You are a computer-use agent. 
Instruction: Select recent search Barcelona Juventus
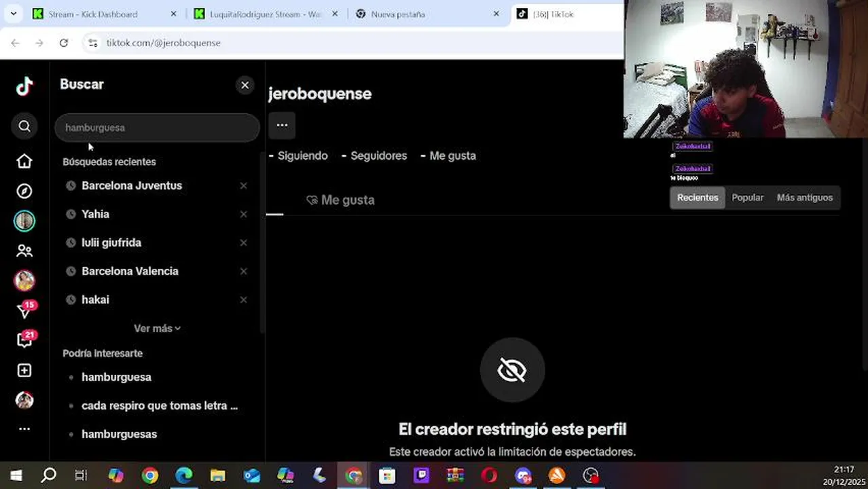click(x=132, y=185)
